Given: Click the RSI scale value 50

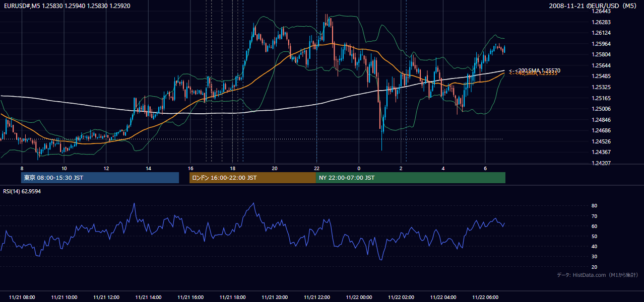Looking at the screenshot, I should 594,236.
